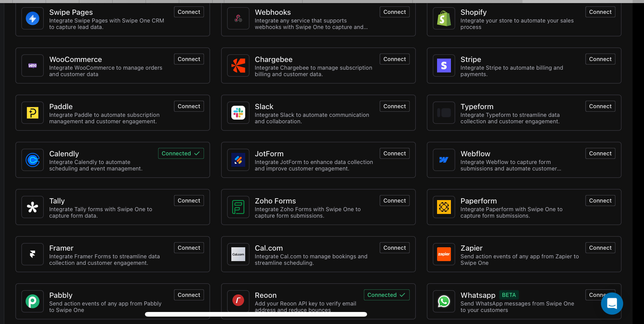Click the Slack logo icon
644x324 pixels.
coord(238,113)
